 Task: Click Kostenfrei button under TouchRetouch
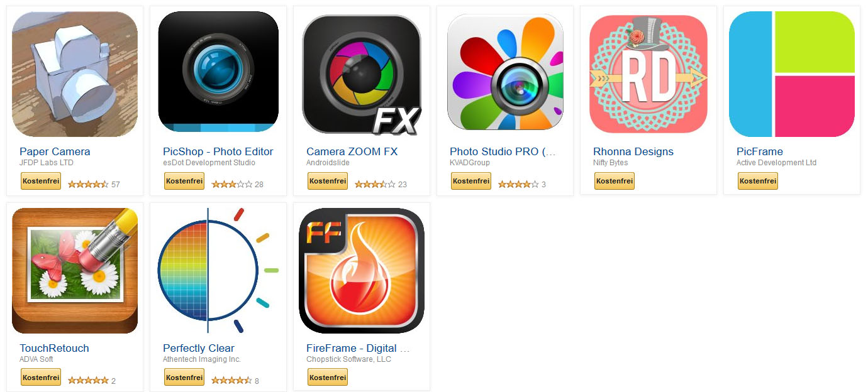point(41,378)
